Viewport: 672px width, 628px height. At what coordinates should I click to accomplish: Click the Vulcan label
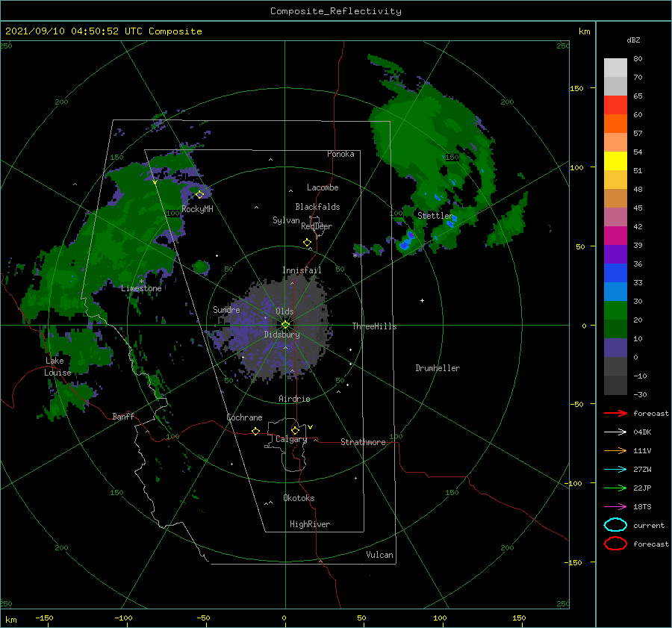[x=379, y=555]
